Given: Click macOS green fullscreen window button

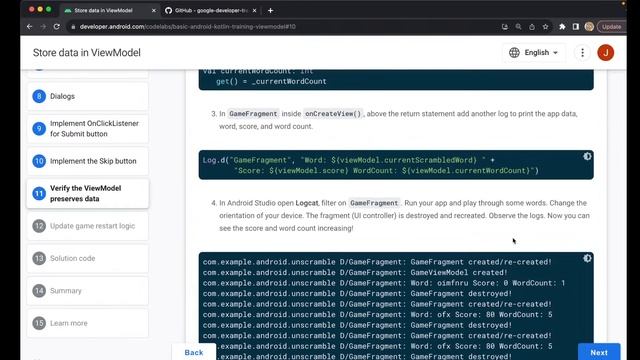Looking at the screenshot, I should [49, 9].
